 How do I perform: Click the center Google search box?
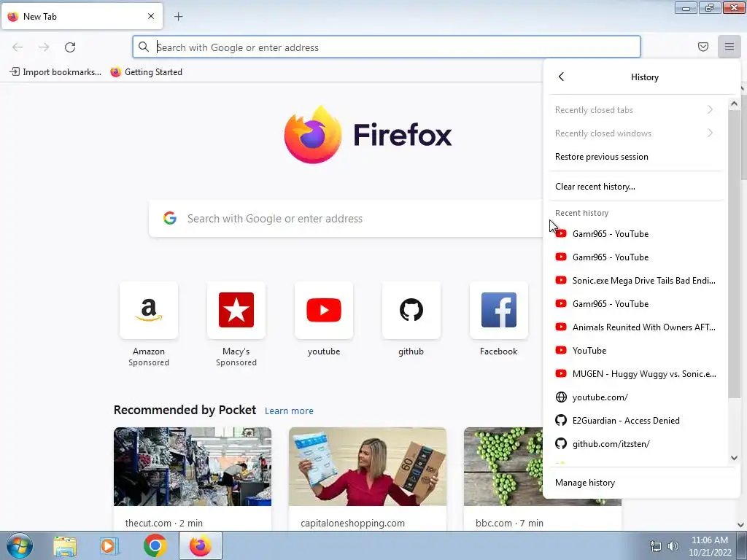(346, 219)
